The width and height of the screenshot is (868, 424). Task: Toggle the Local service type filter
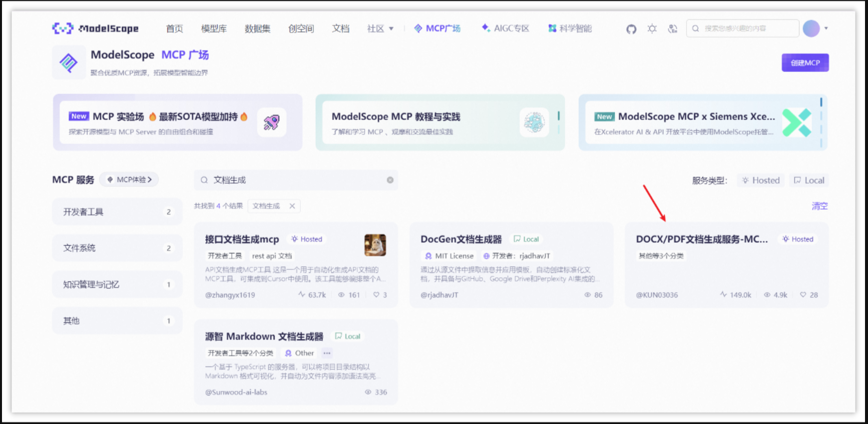tap(809, 180)
